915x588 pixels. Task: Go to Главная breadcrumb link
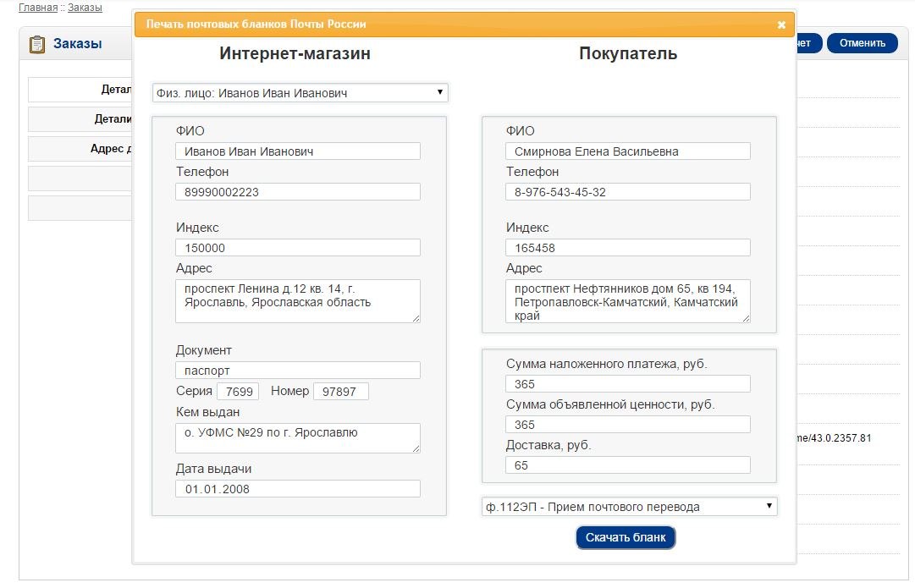coord(38,8)
